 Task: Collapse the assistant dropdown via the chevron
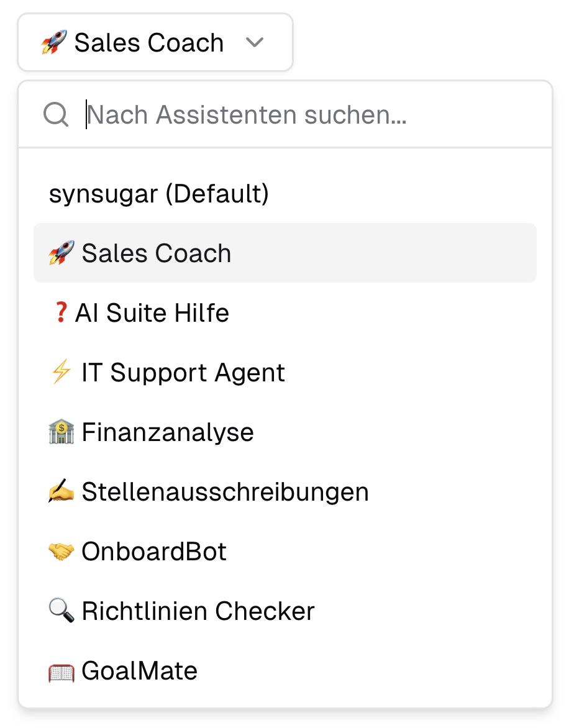[x=255, y=42]
